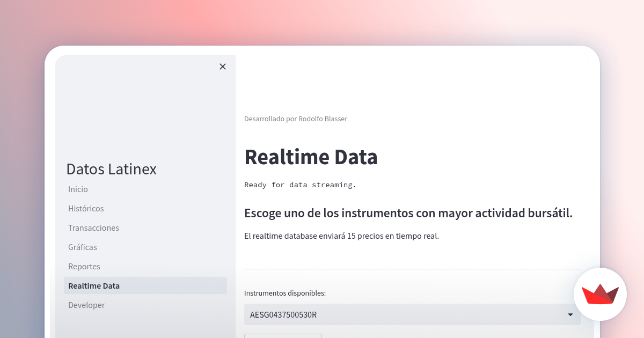
Task: Click the red Streamlit boat logo
Action: (600, 295)
